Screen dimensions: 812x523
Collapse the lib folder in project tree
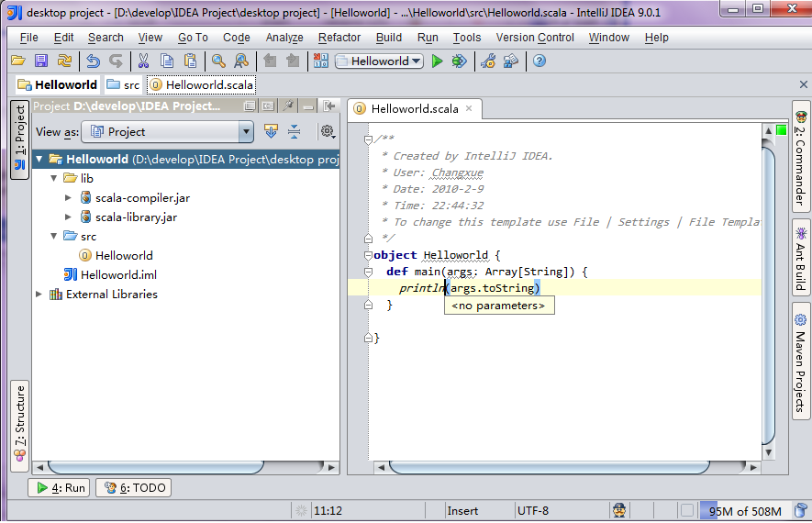(x=54, y=178)
